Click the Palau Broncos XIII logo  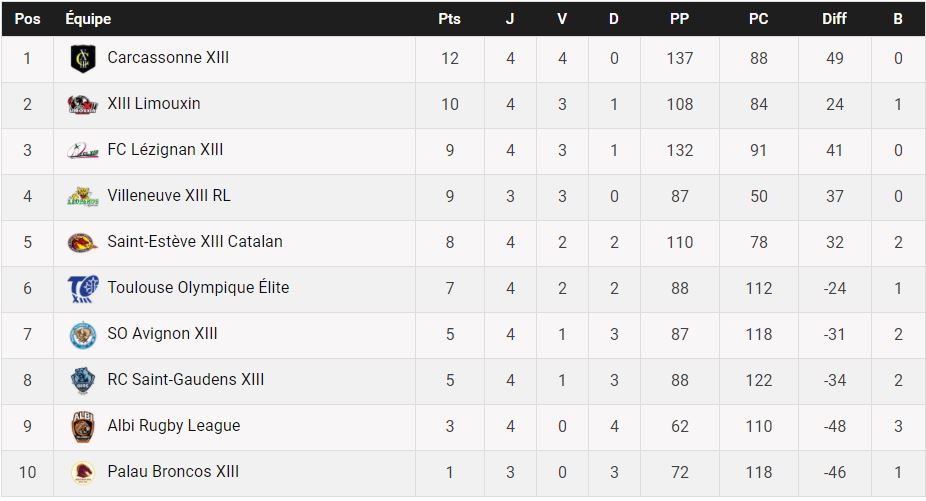click(82, 473)
